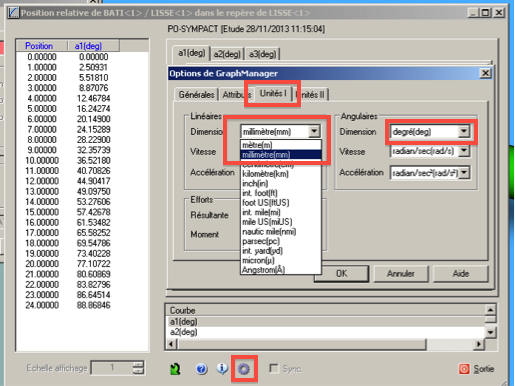Open angular Dimension degré(deg) dropdown
The height and width of the screenshot is (386, 515).
pos(464,131)
